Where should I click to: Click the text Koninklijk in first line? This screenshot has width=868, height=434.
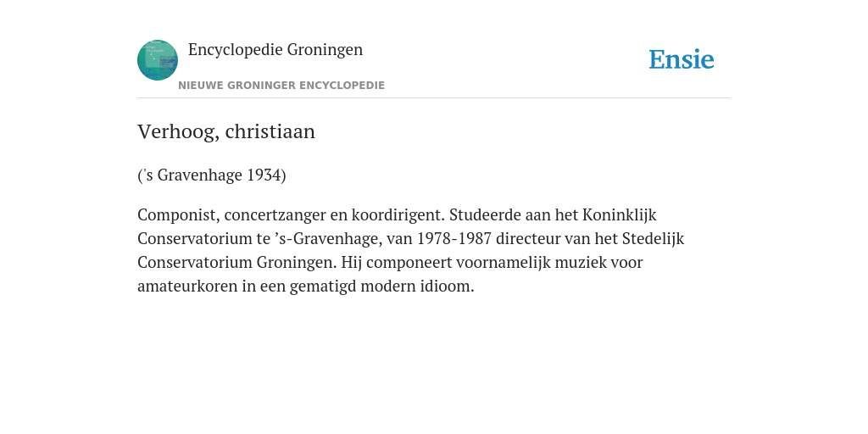coord(620,214)
